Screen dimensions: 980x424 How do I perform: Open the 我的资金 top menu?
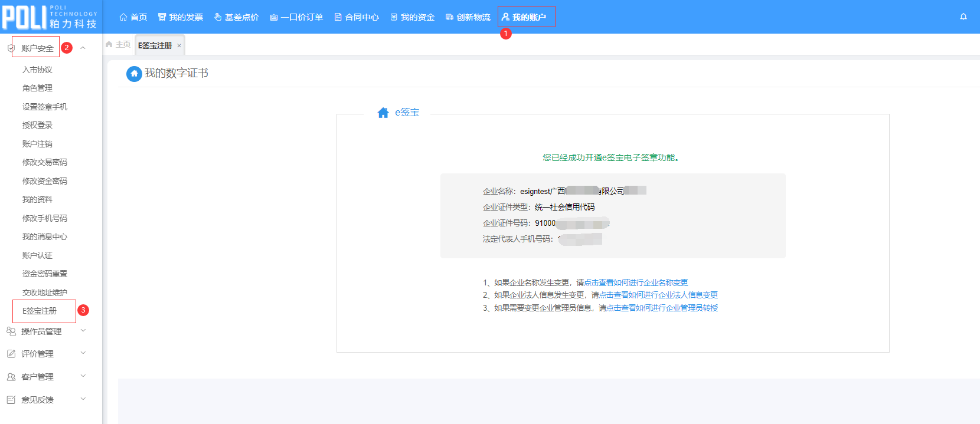(412, 17)
